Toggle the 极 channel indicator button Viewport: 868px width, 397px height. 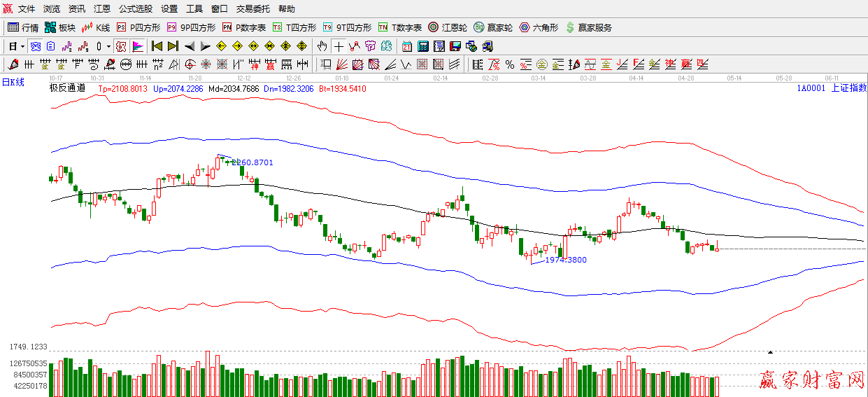pos(121,46)
